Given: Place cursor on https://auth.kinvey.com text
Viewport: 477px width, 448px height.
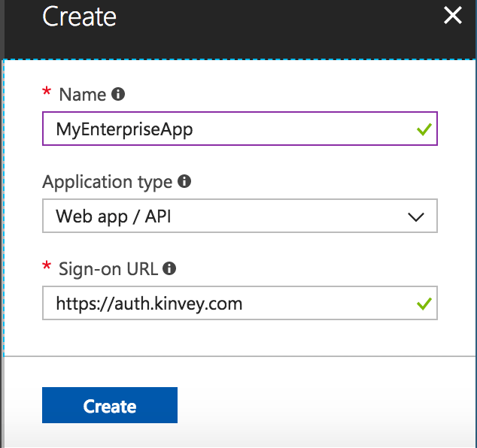Looking at the screenshot, I should pyautogui.click(x=148, y=304).
